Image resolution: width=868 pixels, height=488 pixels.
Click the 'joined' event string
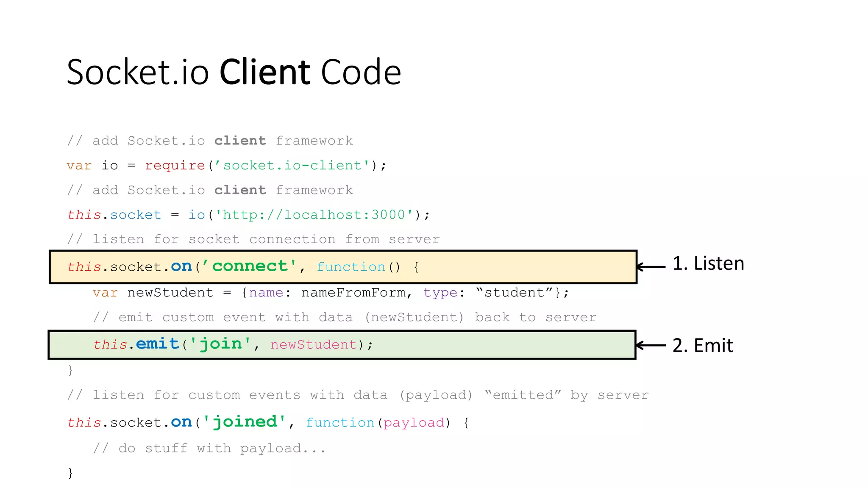tap(245, 422)
